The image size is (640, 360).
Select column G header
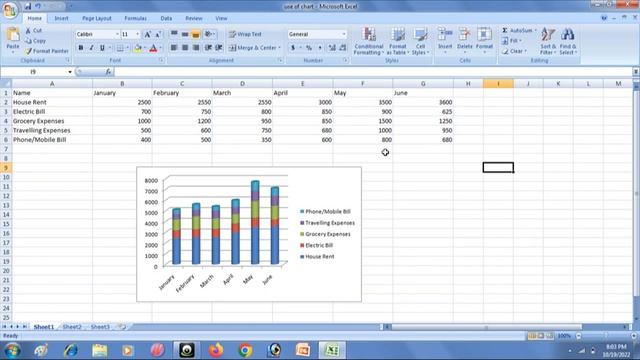pos(423,84)
